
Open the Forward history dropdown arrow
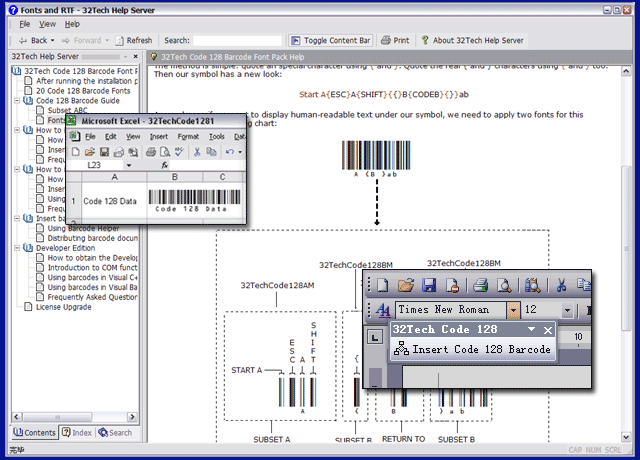tap(107, 40)
